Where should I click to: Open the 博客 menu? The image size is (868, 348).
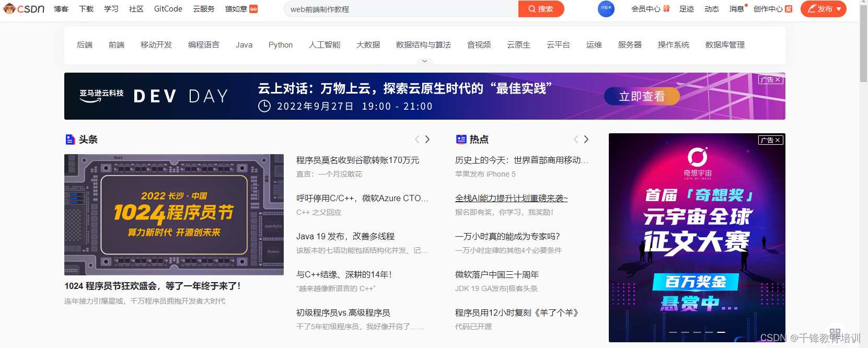(x=61, y=9)
